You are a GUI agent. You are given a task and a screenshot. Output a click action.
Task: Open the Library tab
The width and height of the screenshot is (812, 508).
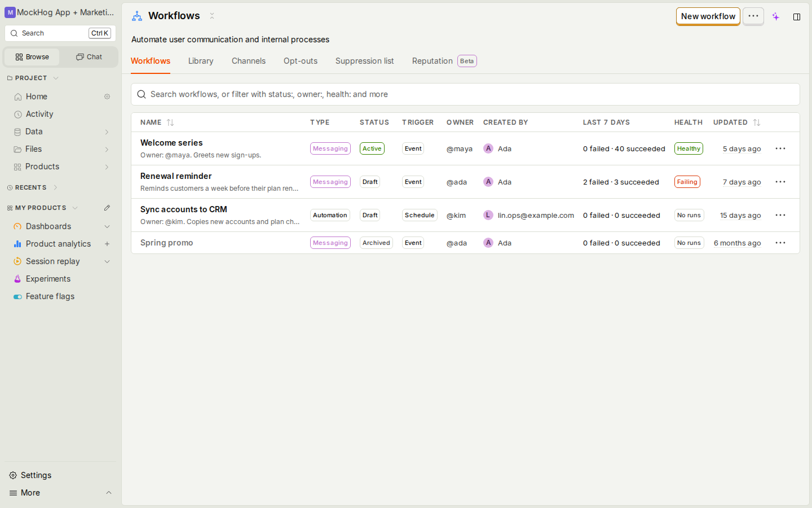click(201, 61)
